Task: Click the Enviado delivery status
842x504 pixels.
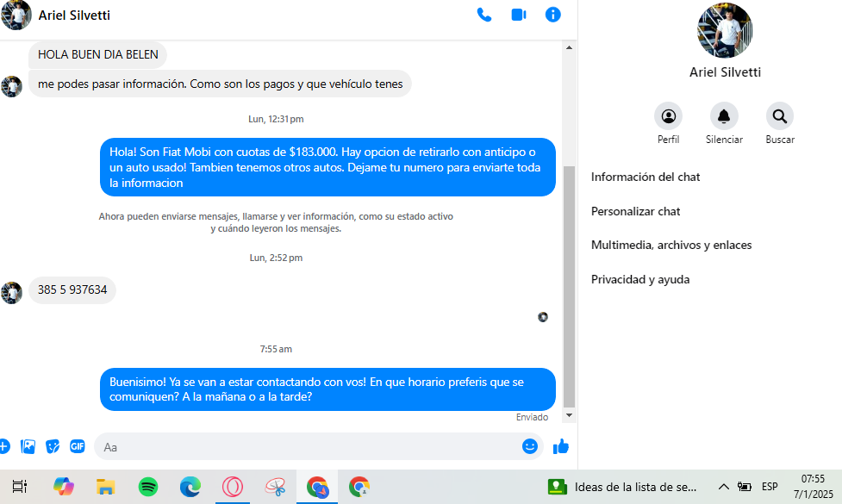Action: click(532, 417)
